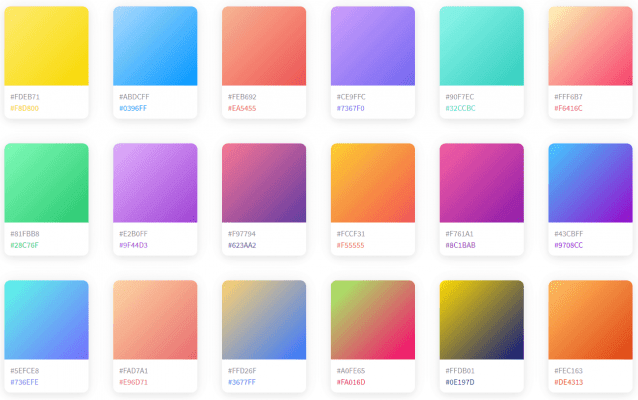The image size is (638, 400).
Task: Copy the hex code #A0FE65
Action: point(351,371)
